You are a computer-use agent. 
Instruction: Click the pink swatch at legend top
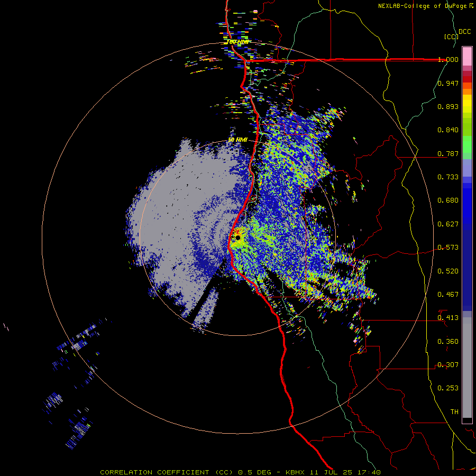pyautogui.click(x=467, y=56)
